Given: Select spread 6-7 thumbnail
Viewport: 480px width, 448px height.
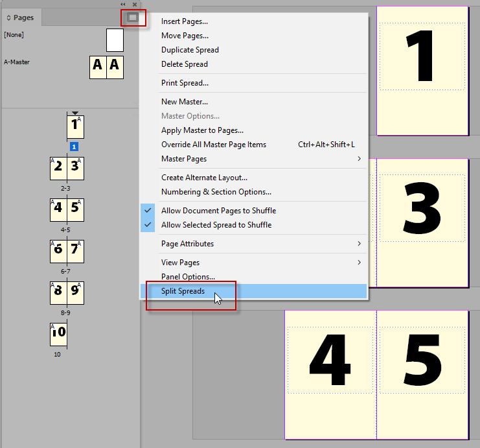Looking at the screenshot, I should (x=67, y=251).
